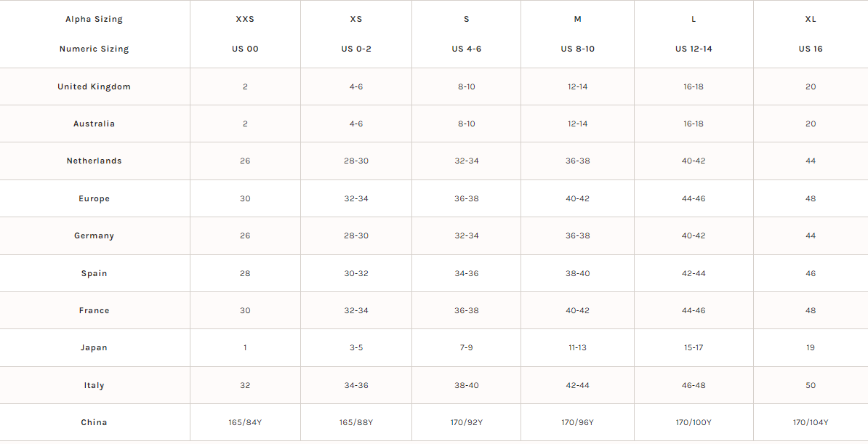Click the France row label
Screen dimensions: 868x444
coord(95,310)
